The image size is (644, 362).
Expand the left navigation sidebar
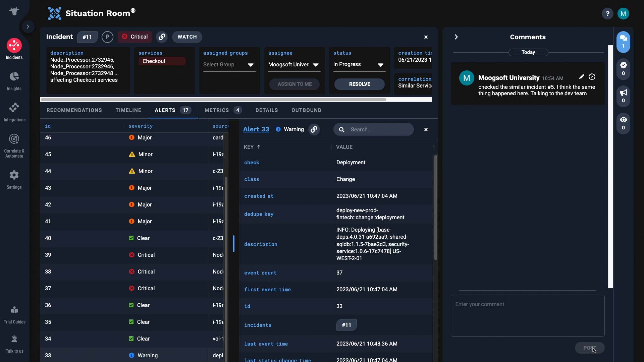pyautogui.click(x=28, y=26)
